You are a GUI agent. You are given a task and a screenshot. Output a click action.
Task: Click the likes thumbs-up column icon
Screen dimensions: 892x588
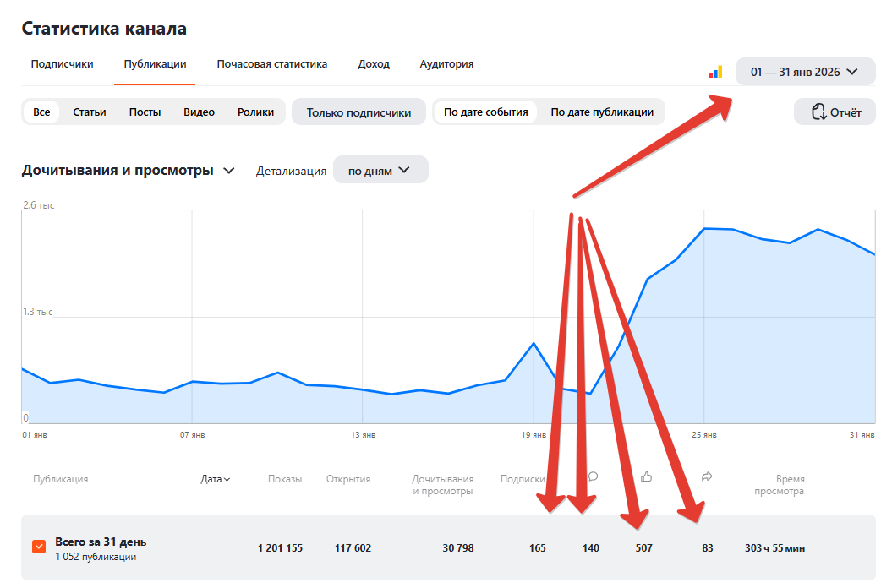coord(646,476)
